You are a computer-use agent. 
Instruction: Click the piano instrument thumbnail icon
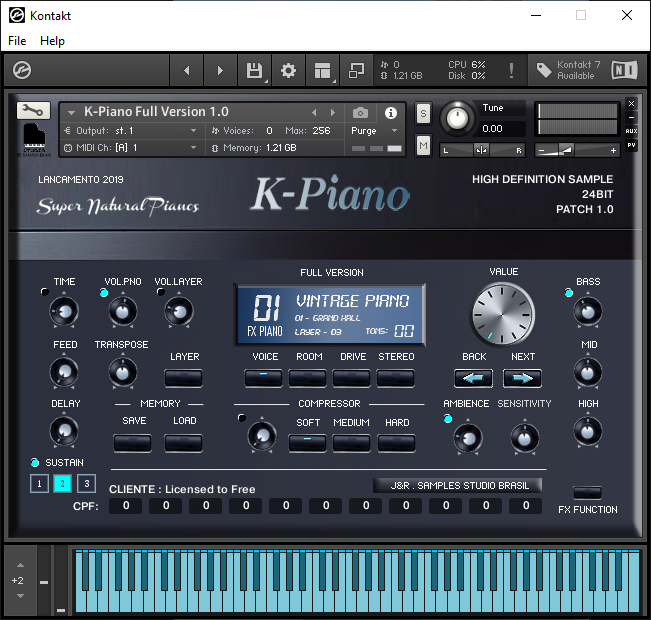click(34, 140)
